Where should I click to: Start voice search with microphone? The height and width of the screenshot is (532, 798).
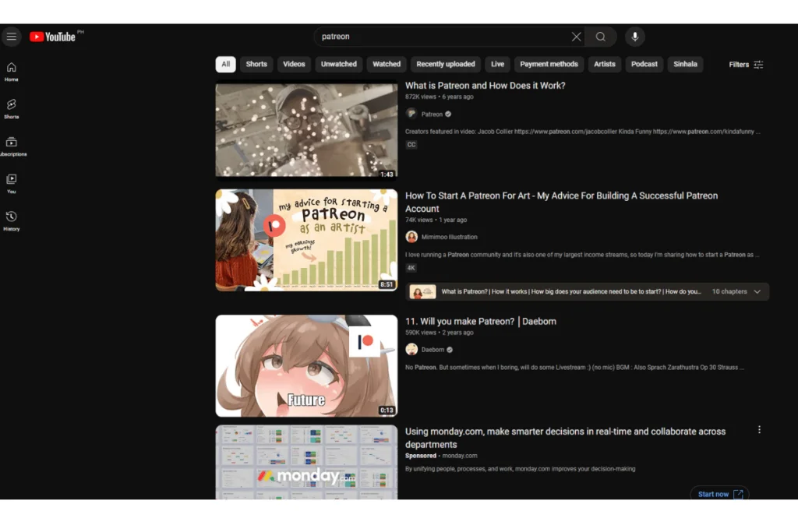click(634, 37)
